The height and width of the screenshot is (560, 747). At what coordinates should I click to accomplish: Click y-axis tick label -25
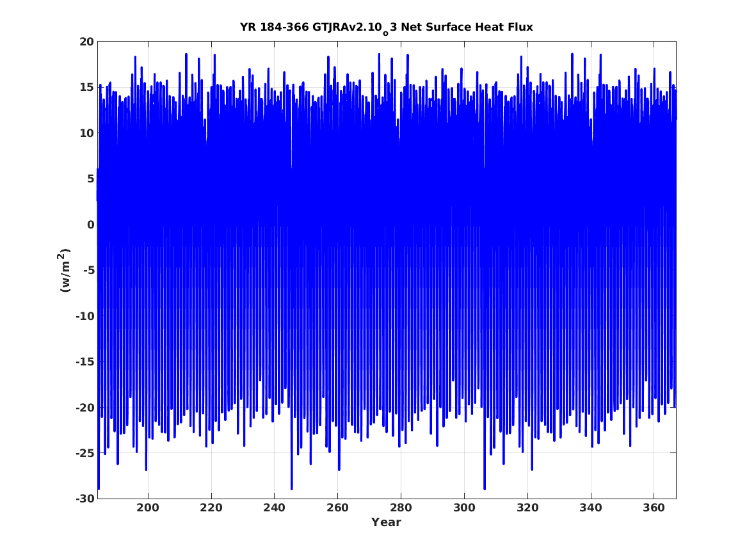[84, 453]
